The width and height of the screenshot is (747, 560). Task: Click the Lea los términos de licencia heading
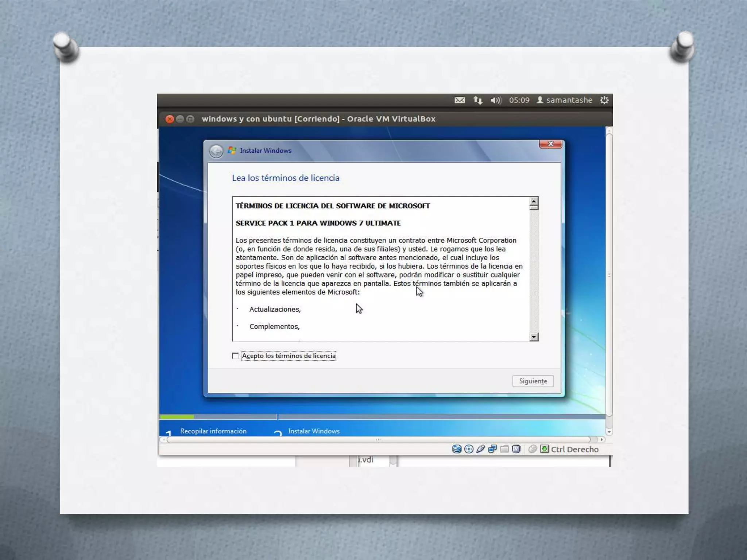[286, 178]
